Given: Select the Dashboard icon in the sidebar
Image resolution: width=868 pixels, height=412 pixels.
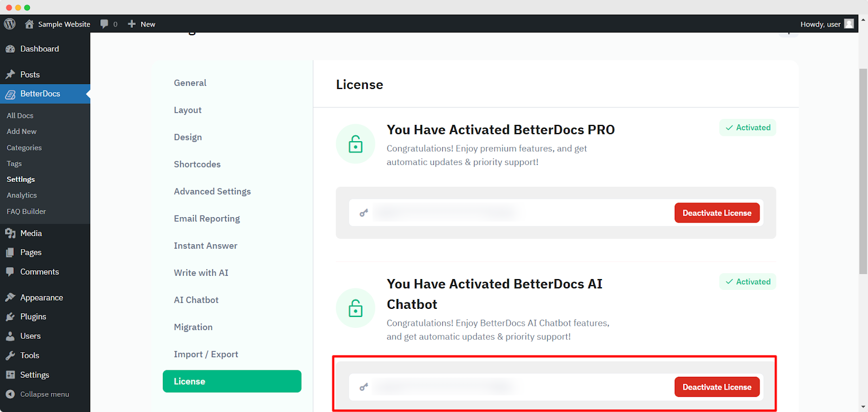Looking at the screenshot, I should click(x=10, y=48).
